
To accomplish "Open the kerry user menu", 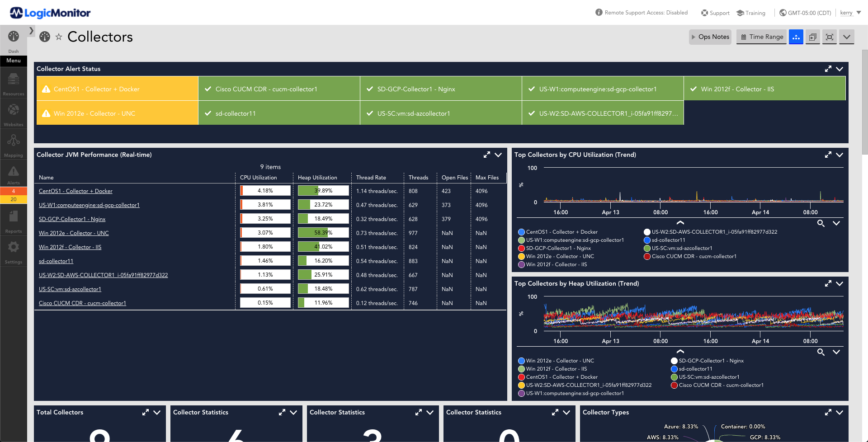I will (x=850, y=13).
